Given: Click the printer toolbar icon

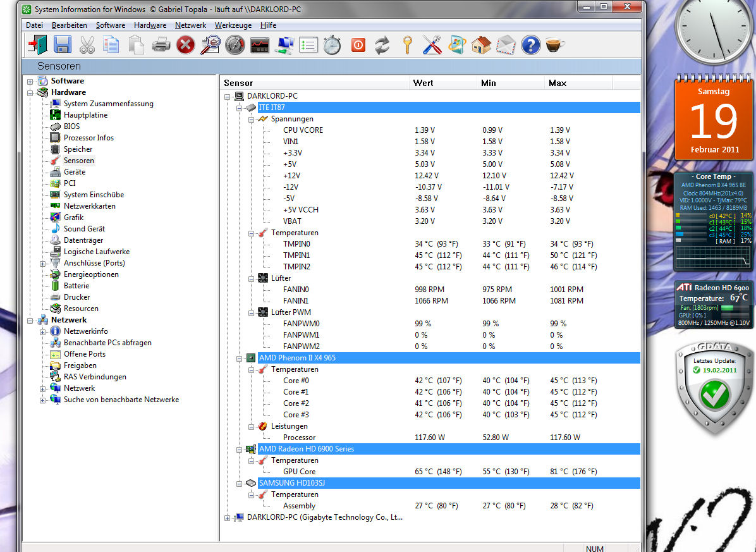Looking at the screenshot, I should coord(161,46).
